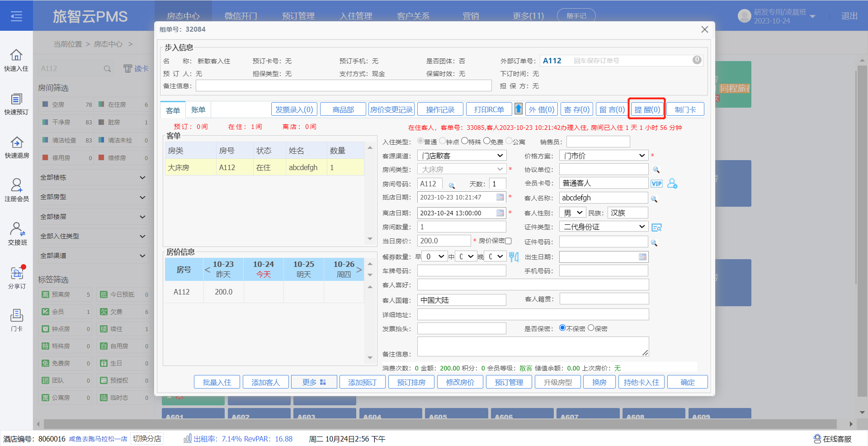Click 确定 button
Screen dimensions: 868x446
(x=688, y=382)
